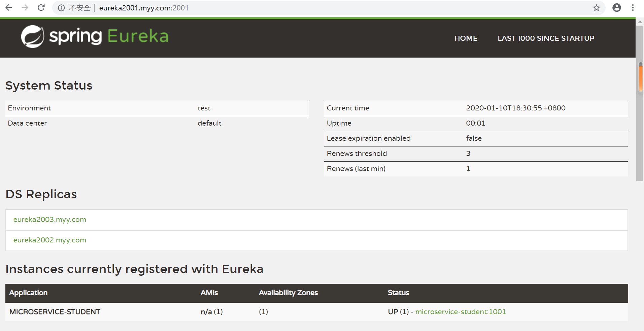Click the scrollbar up arrow
The width and height of the screenshot is (644, 331).
tap(640, 22)
